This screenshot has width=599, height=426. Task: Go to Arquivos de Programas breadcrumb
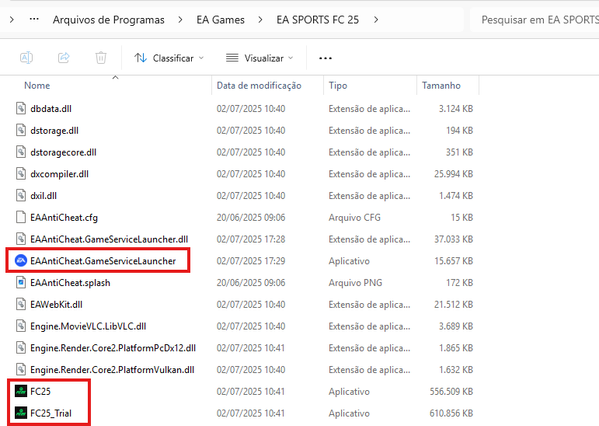pos(108,19)
